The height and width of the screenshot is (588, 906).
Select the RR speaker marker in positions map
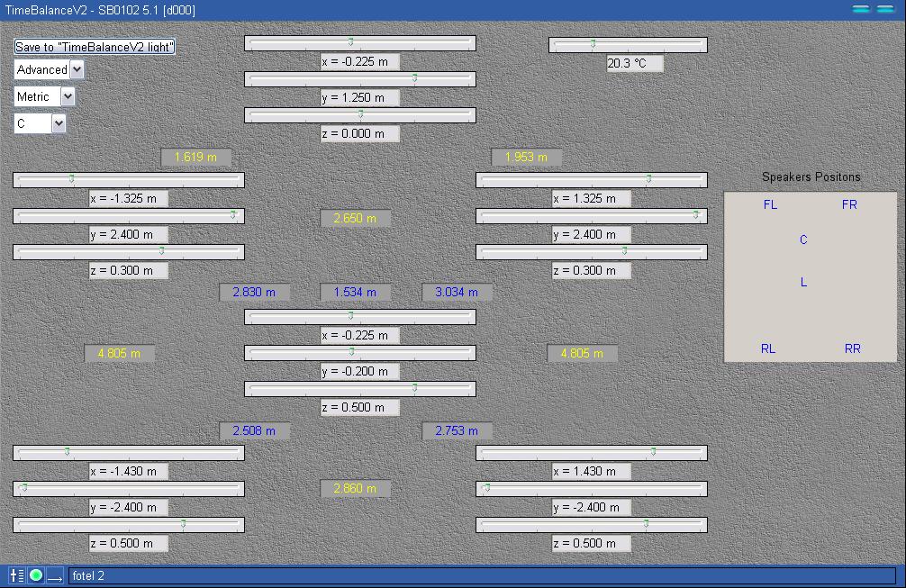point(852,348)
